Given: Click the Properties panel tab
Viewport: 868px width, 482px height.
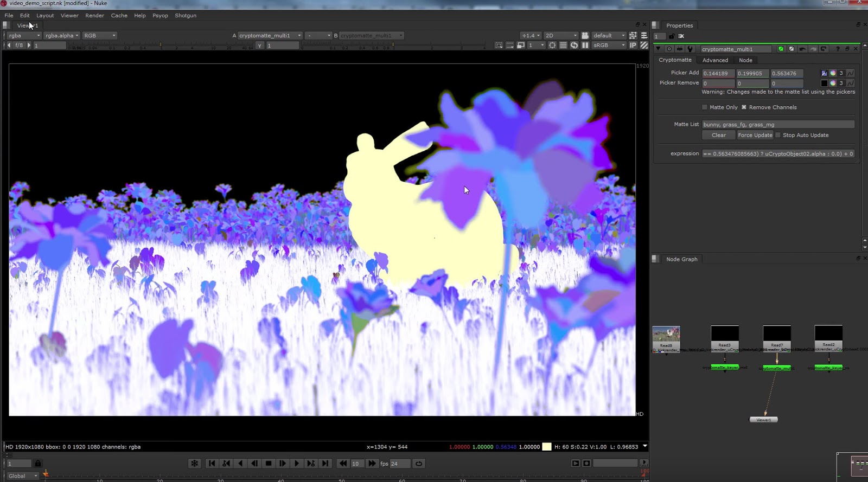Looking at the screenshot, I should [x=679, y=25].
